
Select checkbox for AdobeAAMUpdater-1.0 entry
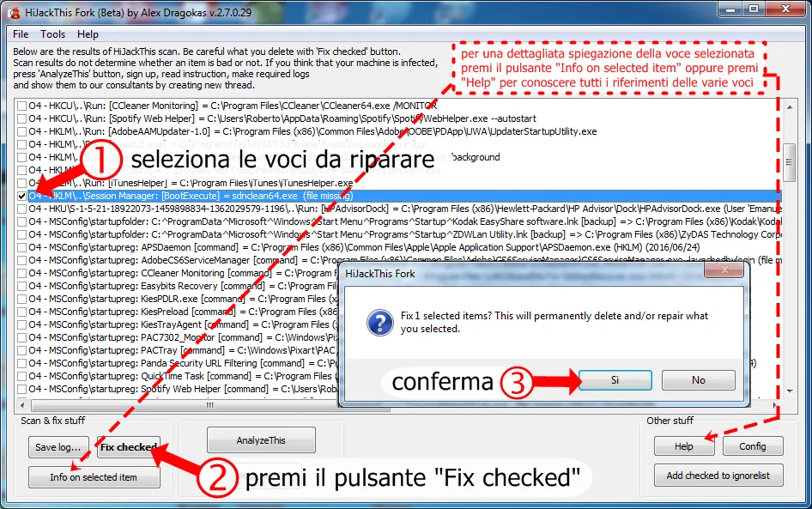(x=21, y=131)
